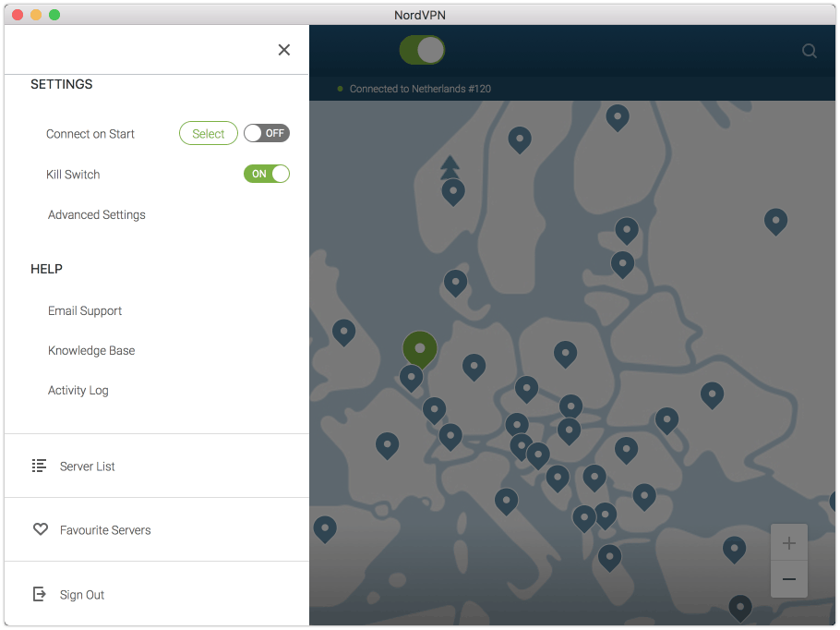Viewport: 840px width, 630px height.
Task: Click pin just below green Netherlands pin
Action: point(412,378)
